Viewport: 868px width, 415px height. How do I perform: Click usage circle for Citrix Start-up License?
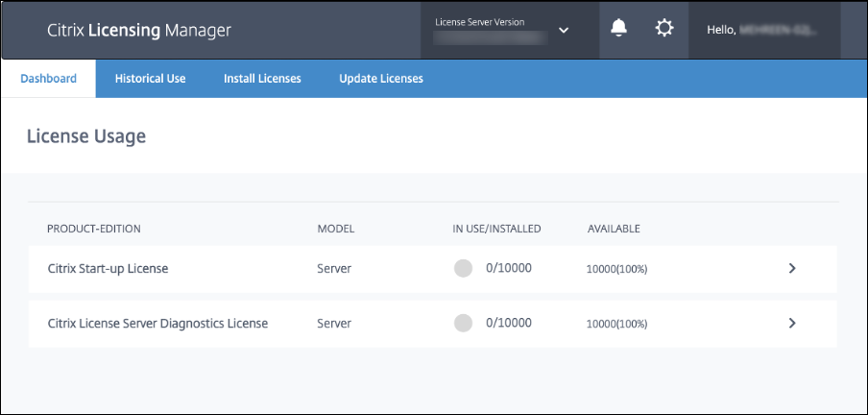click(463, 269)
